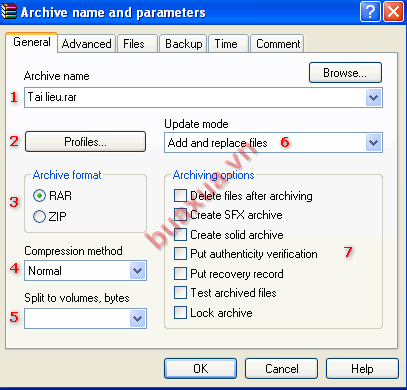The width and height of the screenshot is (407, 390).
Task: Click the 'Archiving options' group label
Action: pos(213,175)
